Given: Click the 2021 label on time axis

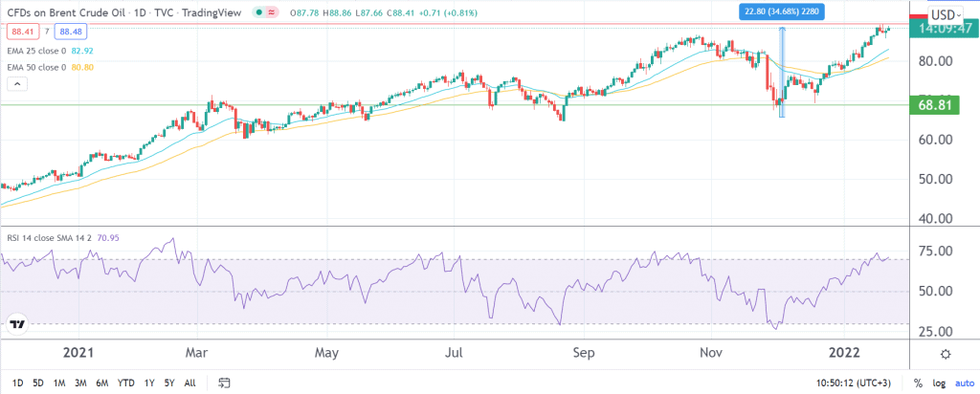Looking at the screenshot, I should click(x=78, y=354).
